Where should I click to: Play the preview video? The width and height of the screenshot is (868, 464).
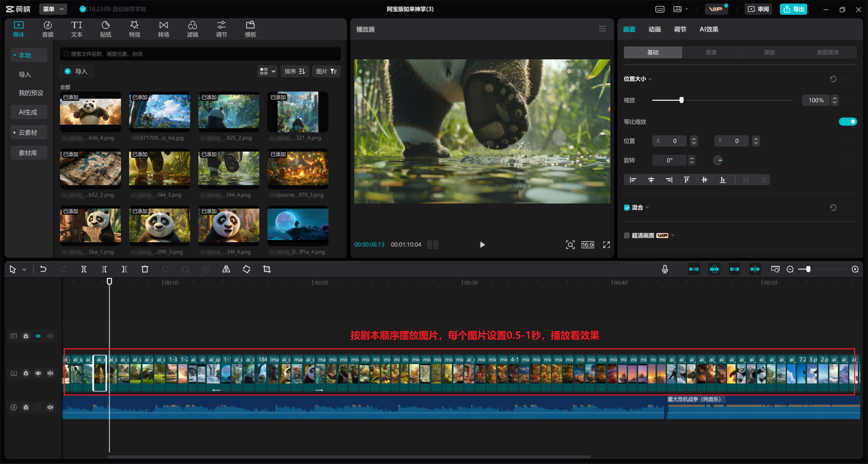(x=482, y=245)
